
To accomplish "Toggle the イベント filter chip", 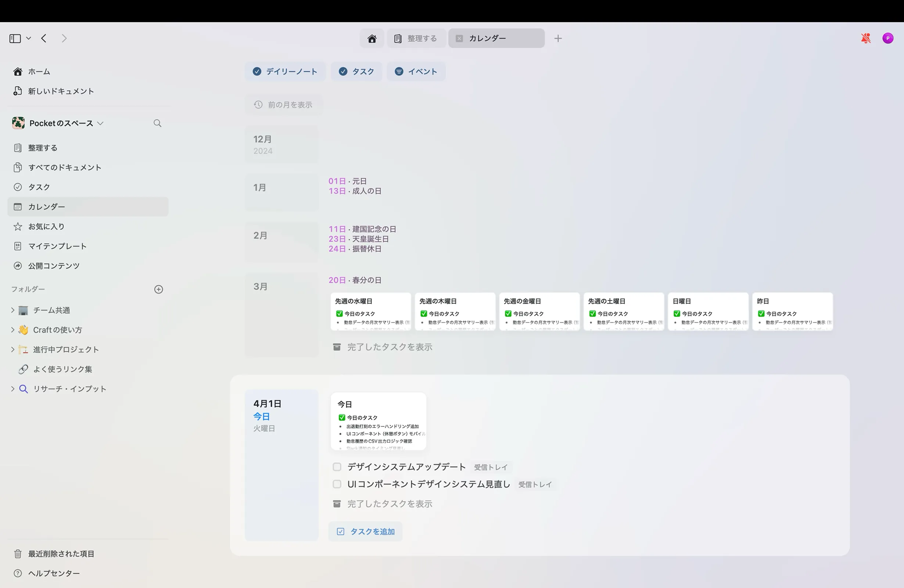I will click(x=416, y=71).
